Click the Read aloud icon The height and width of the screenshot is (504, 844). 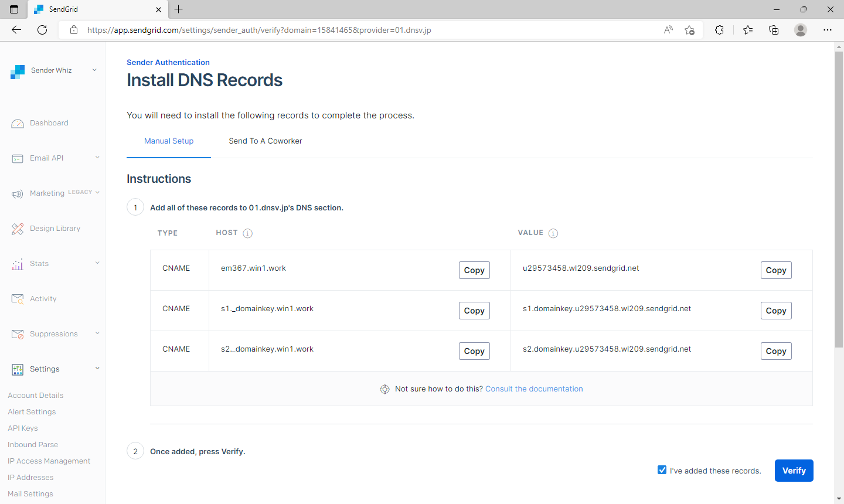pos(668,30)
